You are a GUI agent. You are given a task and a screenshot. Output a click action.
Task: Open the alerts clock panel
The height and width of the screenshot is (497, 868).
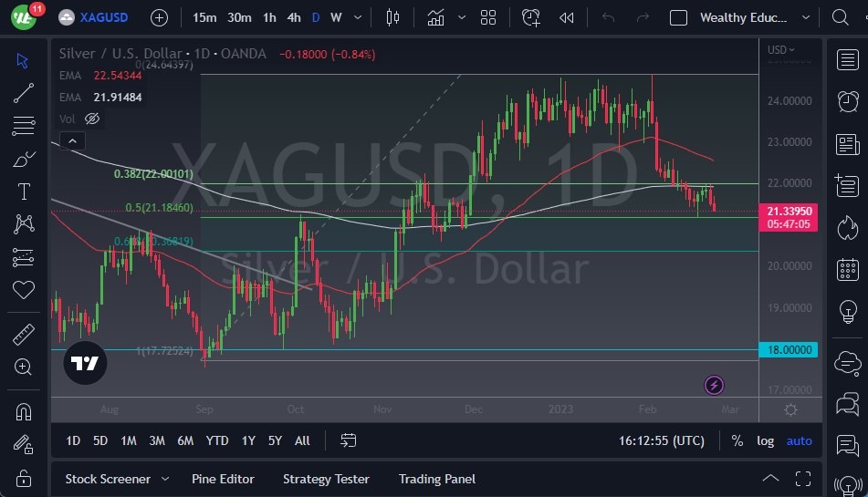coord(848,102)
